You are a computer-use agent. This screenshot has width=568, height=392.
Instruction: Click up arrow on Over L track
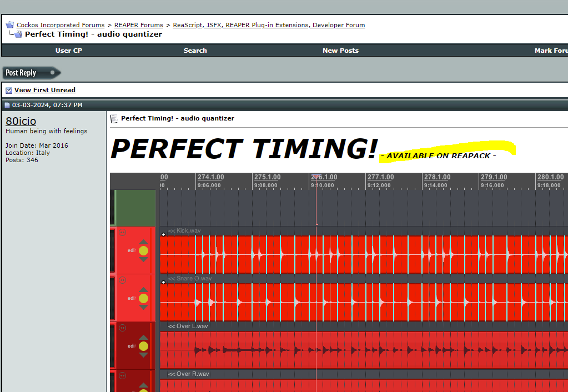click(143, 338)
